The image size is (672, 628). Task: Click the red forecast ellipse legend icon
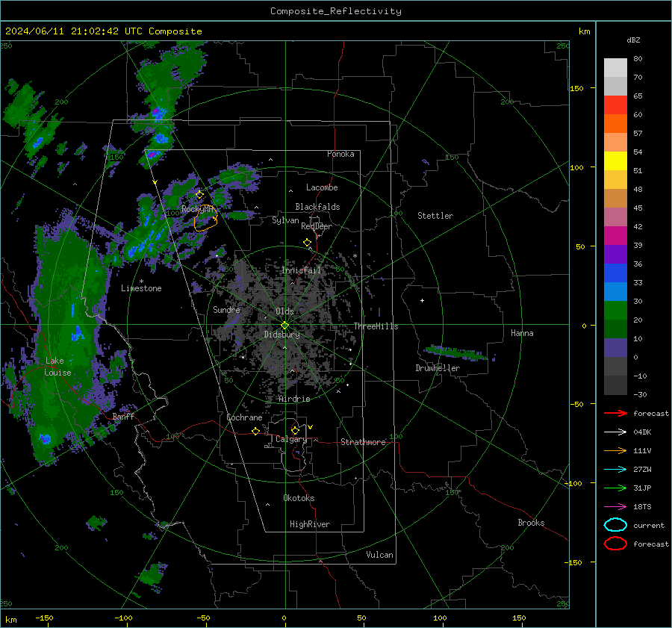[615, 544]
